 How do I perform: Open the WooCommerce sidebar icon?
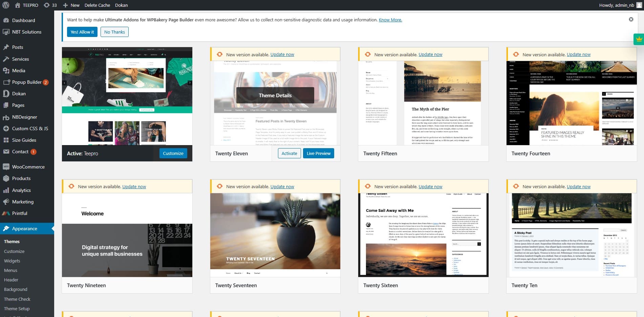click(6, 167)
